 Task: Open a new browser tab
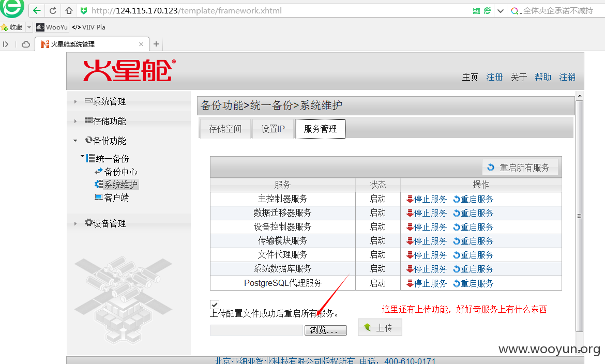pos(156,44)
